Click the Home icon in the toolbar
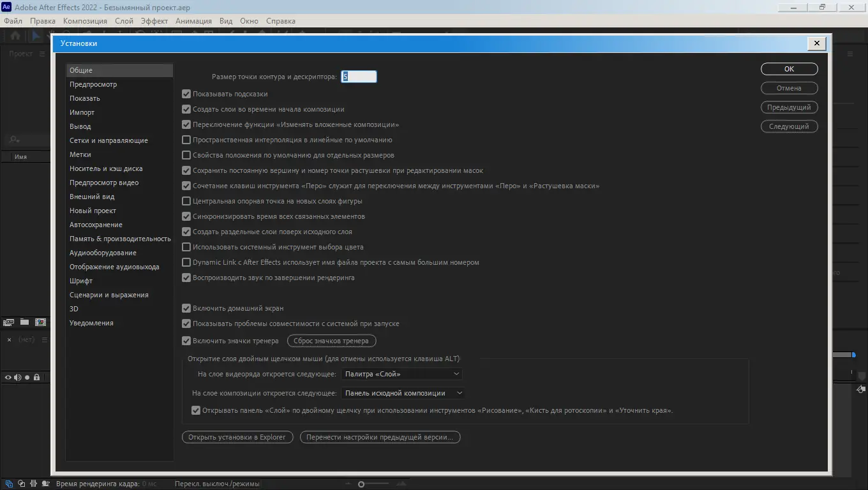 pyautogui.click(x=15, y=36)
